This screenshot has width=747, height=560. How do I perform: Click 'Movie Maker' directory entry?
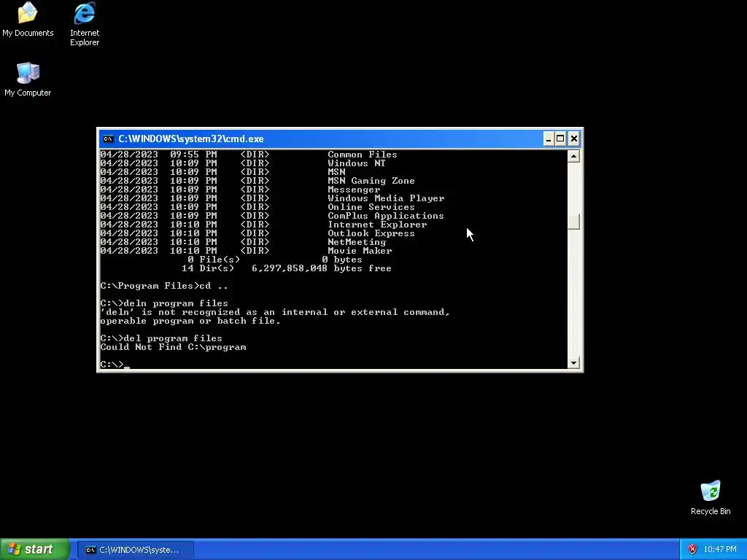click(360, 251)
